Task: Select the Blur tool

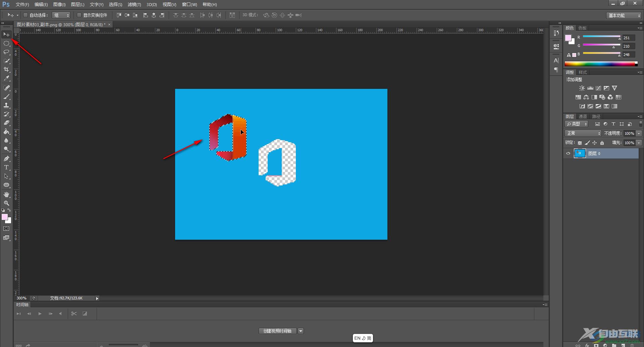Action: [6, 140]
